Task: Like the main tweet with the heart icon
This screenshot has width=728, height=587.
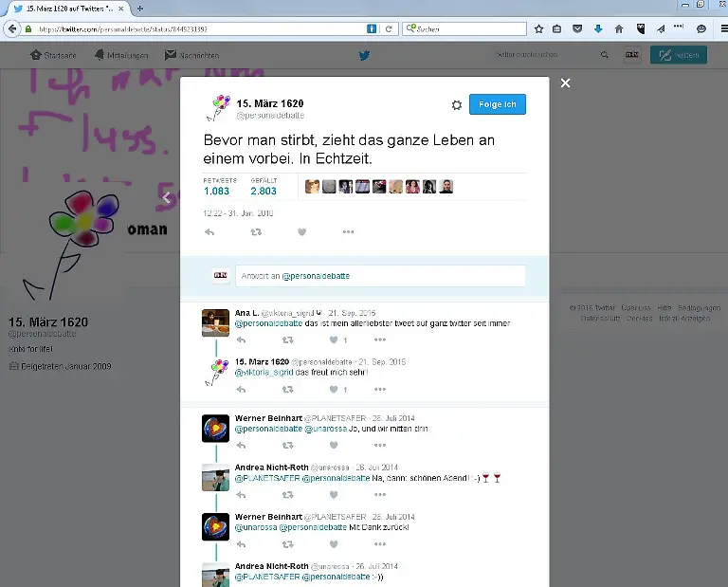Action: pos(302,232)
